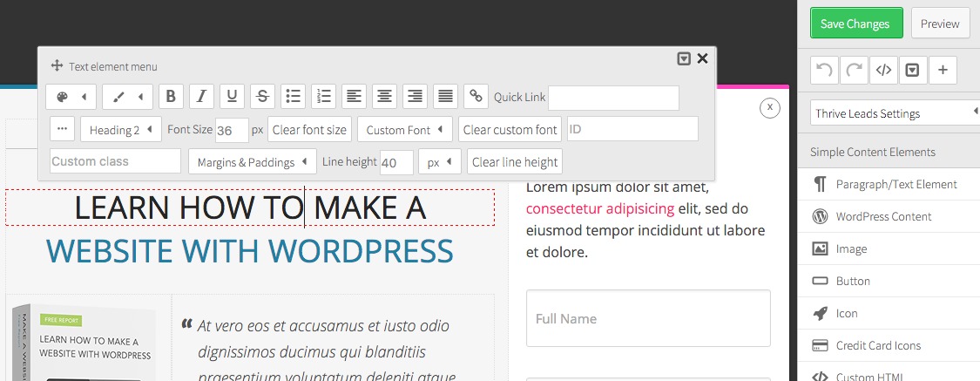Toggle underline on the selected text

(x=232, y=97)
